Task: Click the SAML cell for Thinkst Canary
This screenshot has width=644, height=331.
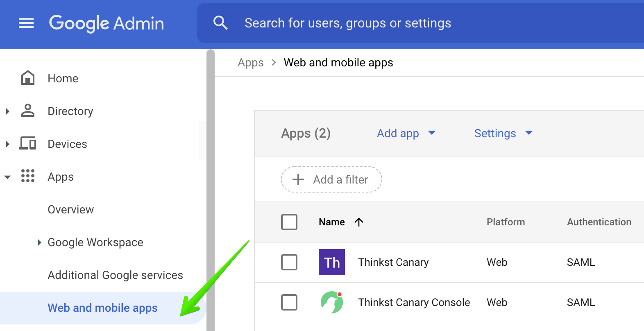Action: [x=581, y=262]
